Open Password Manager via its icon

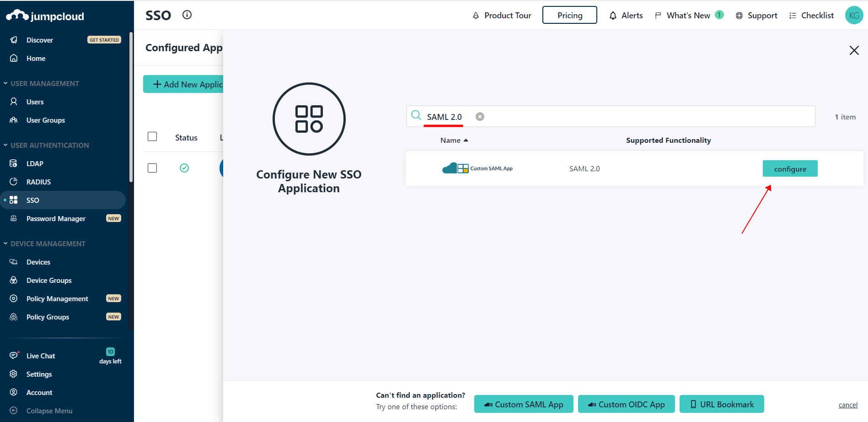[14, 218]
